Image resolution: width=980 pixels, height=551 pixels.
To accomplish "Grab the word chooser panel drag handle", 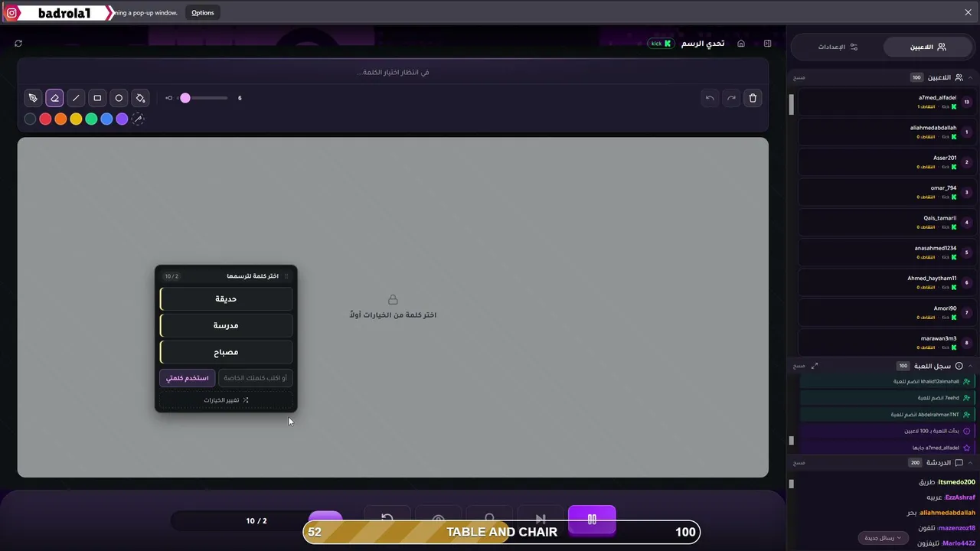I will click(286, 276).
